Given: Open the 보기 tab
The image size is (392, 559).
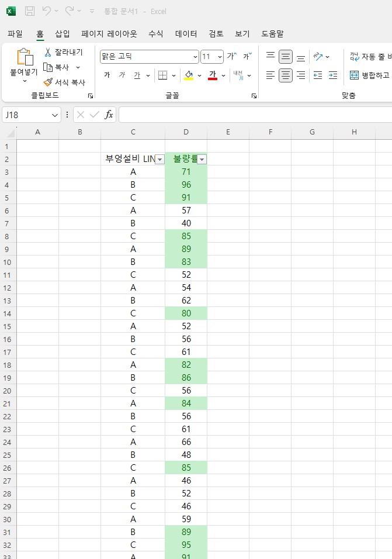Looking at the screenshot, I should coord(242,34).
